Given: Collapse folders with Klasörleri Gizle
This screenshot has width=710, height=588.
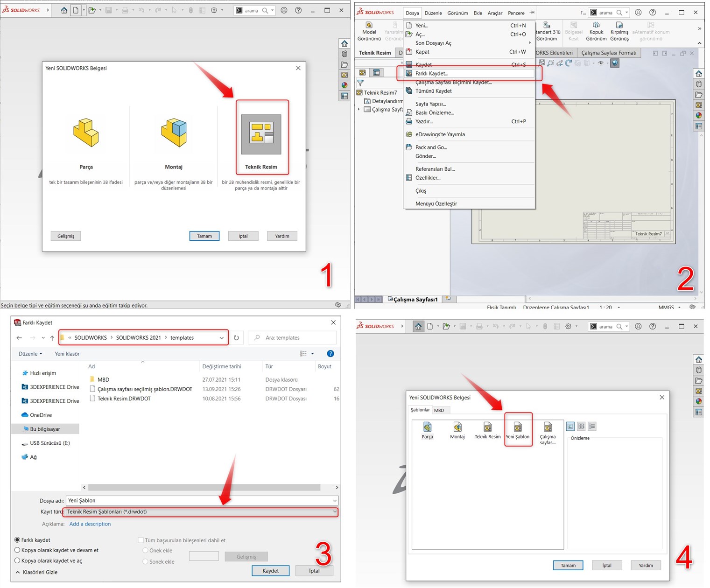Looking at the screenshot, I should 36,572.
